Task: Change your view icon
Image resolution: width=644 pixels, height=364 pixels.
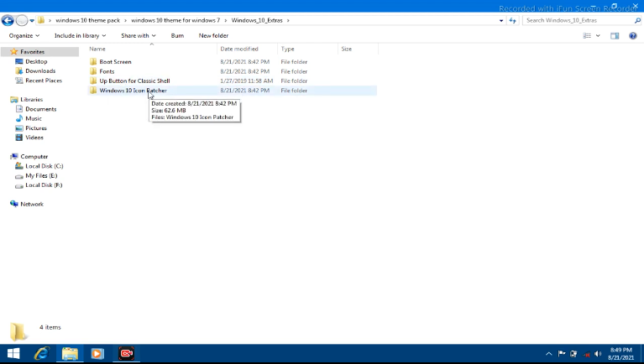Action: 587,36
